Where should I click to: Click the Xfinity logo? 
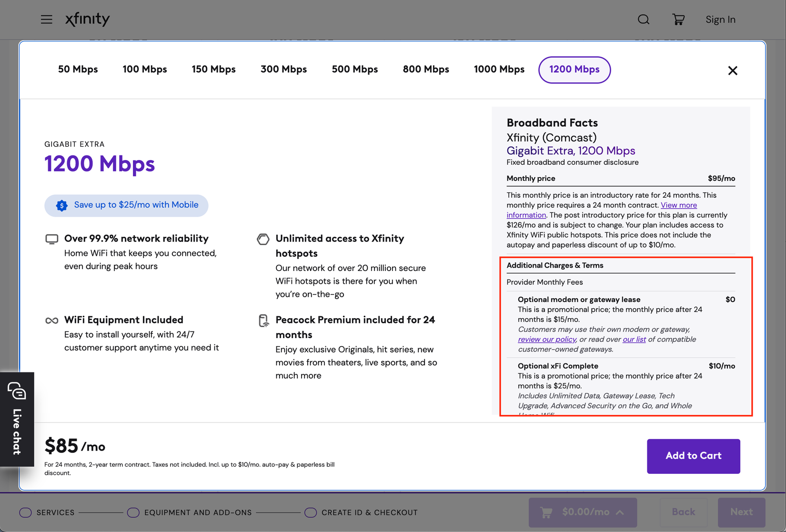87,20
